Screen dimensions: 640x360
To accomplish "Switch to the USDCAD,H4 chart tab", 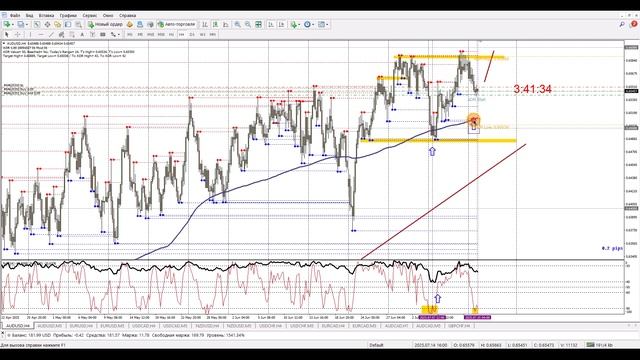I will (144, 326).
